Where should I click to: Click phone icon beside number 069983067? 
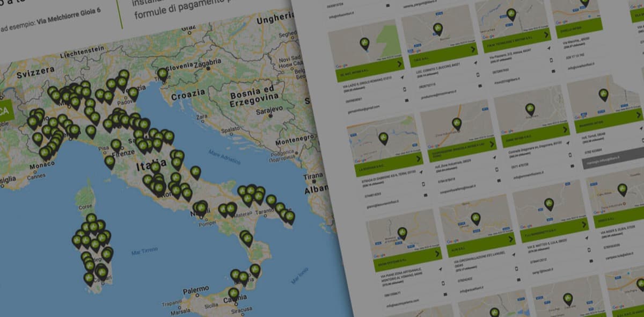tap(404, 89)
